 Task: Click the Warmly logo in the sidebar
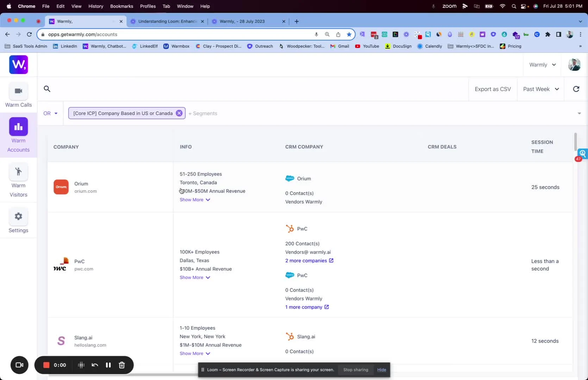coord(18,65)
